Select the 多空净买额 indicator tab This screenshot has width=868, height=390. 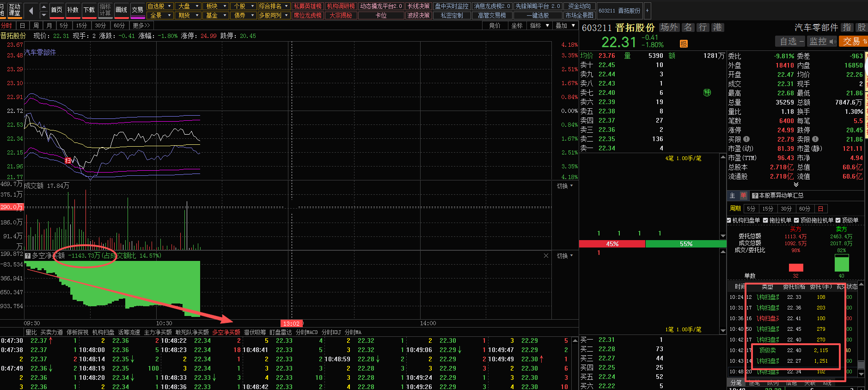click(226, 332)
